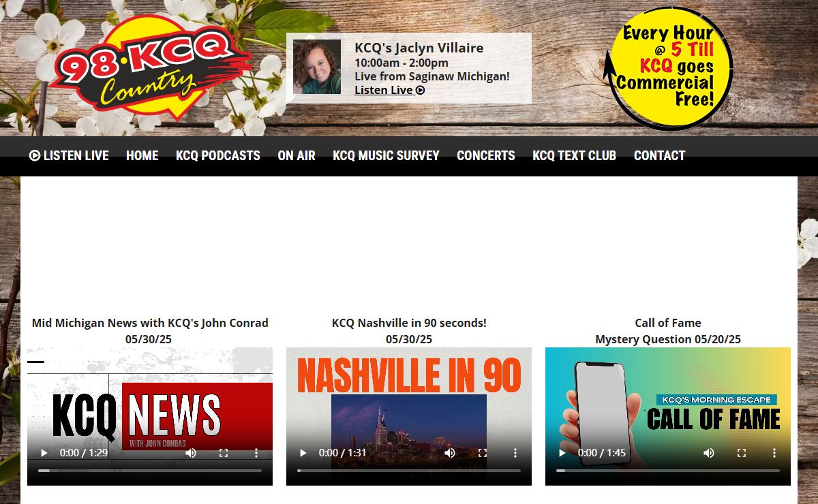Play the KCQ News video
The width and height of the screenshot is (818, 504).
coord(44,453)
